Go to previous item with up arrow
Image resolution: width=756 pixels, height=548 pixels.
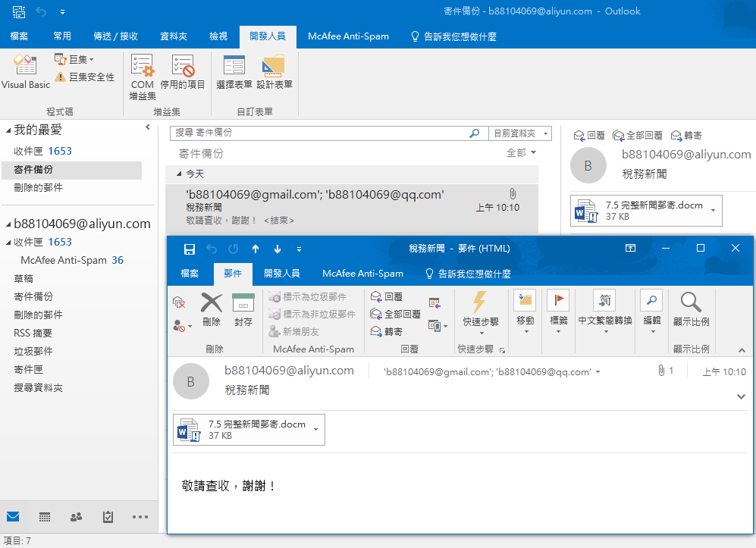256,249
